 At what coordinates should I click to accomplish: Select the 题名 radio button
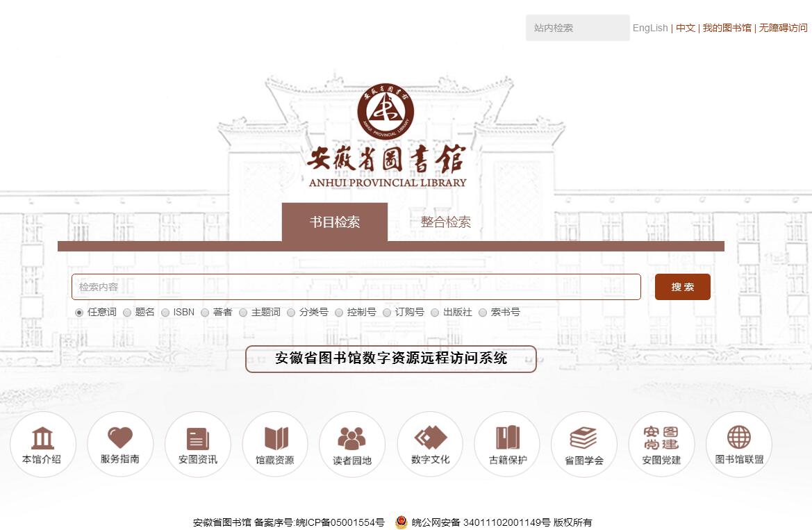127,313
